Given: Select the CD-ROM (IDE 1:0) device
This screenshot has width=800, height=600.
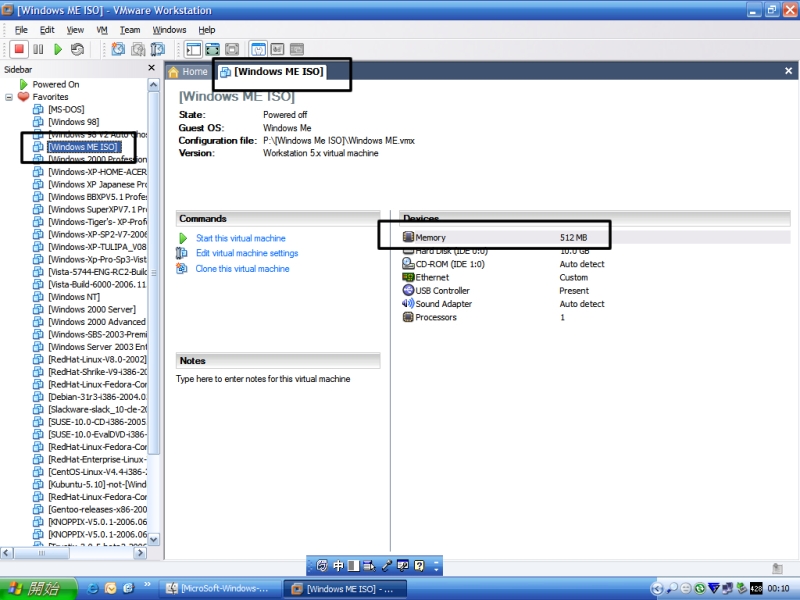Looking at the screenshot, I should [595, 264].
